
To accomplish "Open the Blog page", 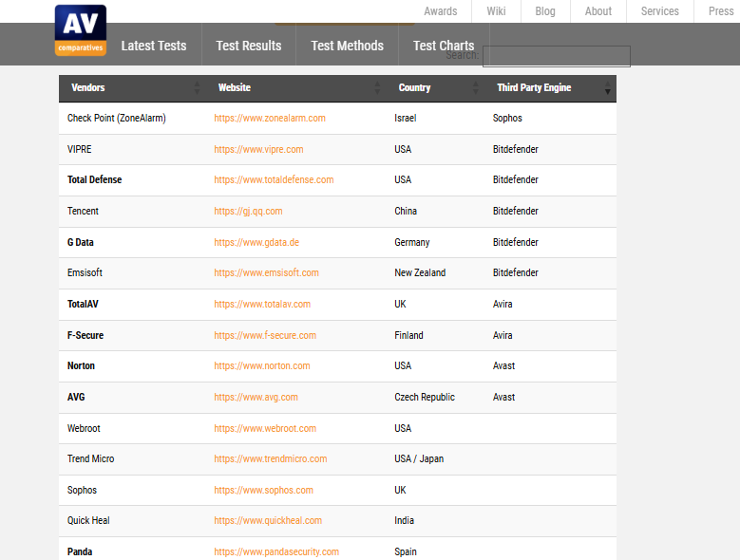I will point(545,11).
